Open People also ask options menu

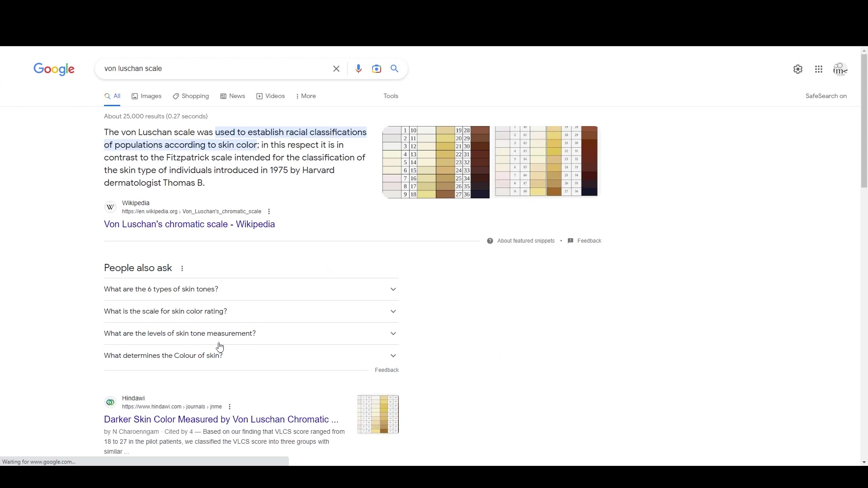(x=182, y=268)
